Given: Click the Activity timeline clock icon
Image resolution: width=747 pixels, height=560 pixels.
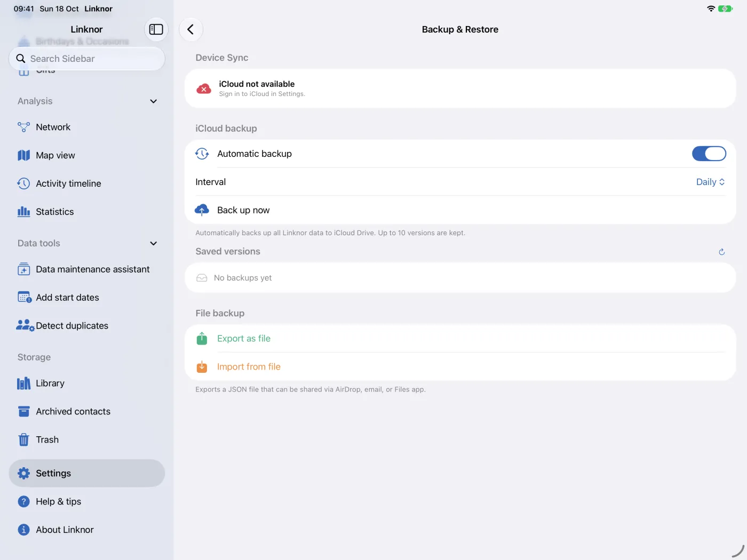Looking at the screenshot, I should pos(23,183).
